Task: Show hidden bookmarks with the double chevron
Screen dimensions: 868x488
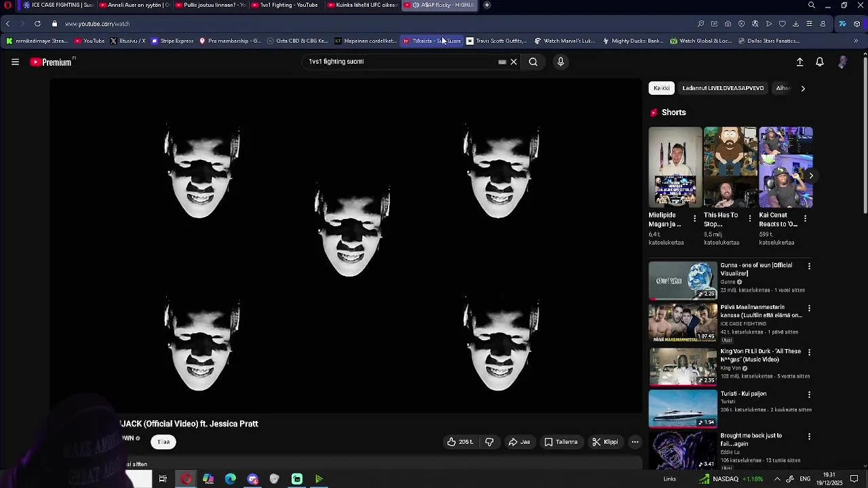Action: tap(856, 41)
